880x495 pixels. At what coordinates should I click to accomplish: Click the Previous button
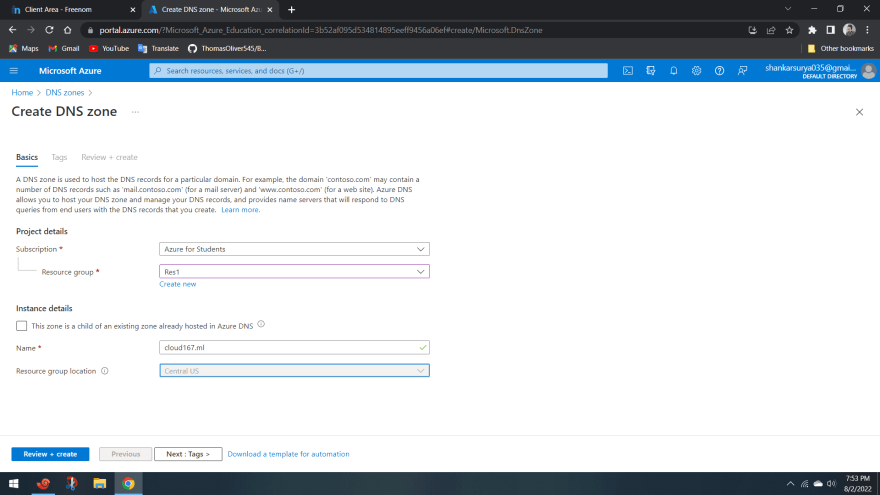point(126,454)
